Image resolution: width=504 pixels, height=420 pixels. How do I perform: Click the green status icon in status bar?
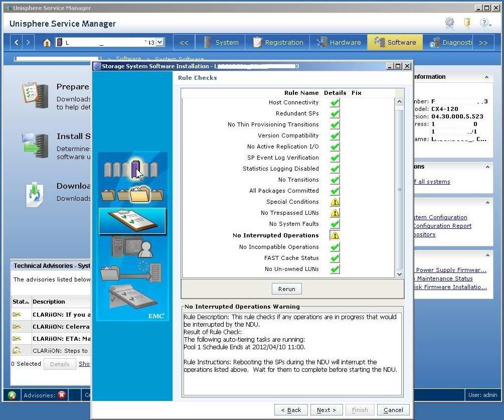pyautogui.click(x=12, y=395)
